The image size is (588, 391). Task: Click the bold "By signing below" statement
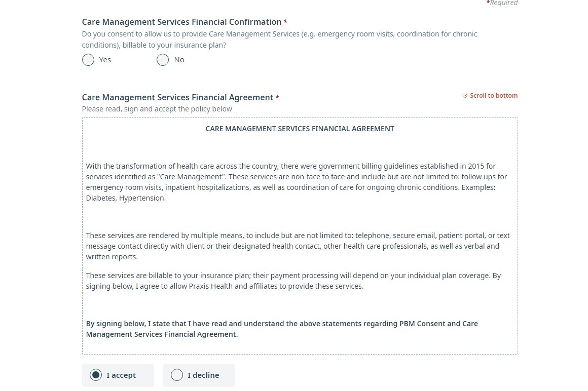point(282,329)
